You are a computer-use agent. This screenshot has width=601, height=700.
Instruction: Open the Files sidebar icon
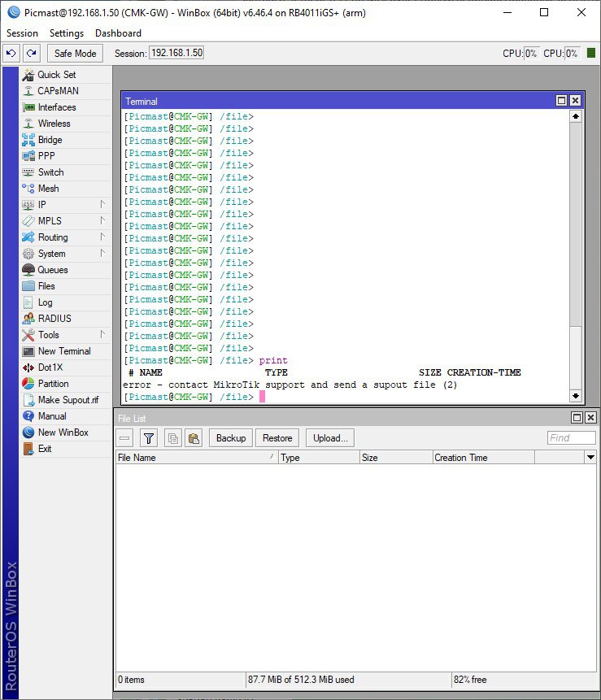coord(28,286)
